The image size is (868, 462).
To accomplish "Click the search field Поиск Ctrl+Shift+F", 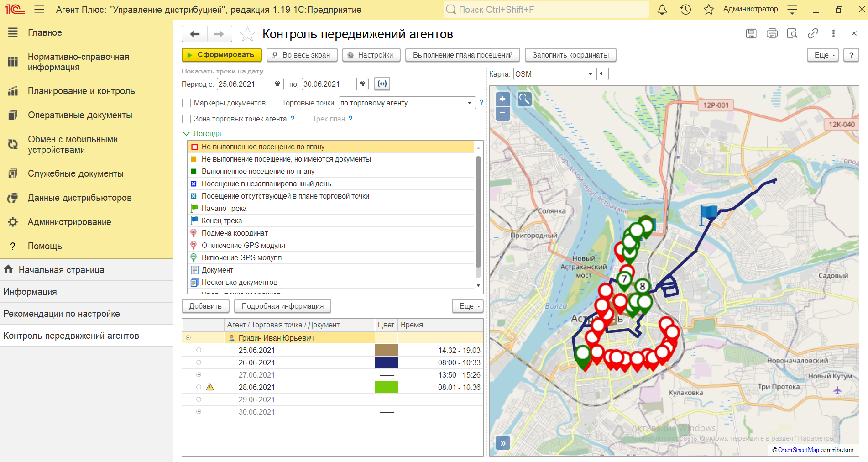I will [546, 10].
